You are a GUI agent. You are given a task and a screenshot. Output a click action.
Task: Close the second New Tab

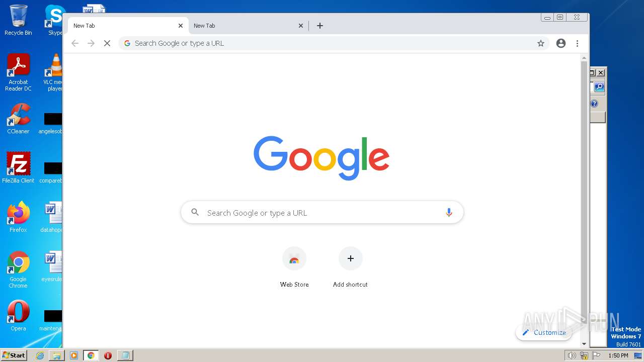pos(301,26)
